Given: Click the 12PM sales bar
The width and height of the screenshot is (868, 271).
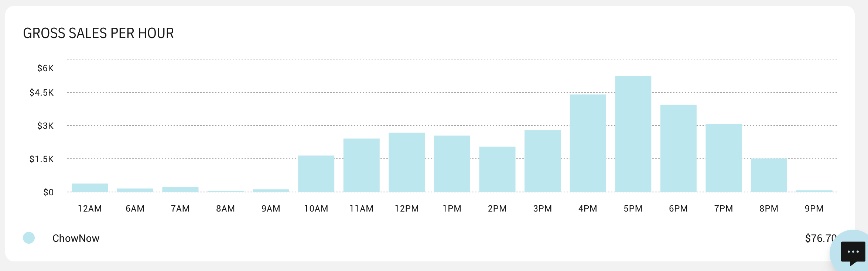Looking at the screenshot, I should [407, 162].
